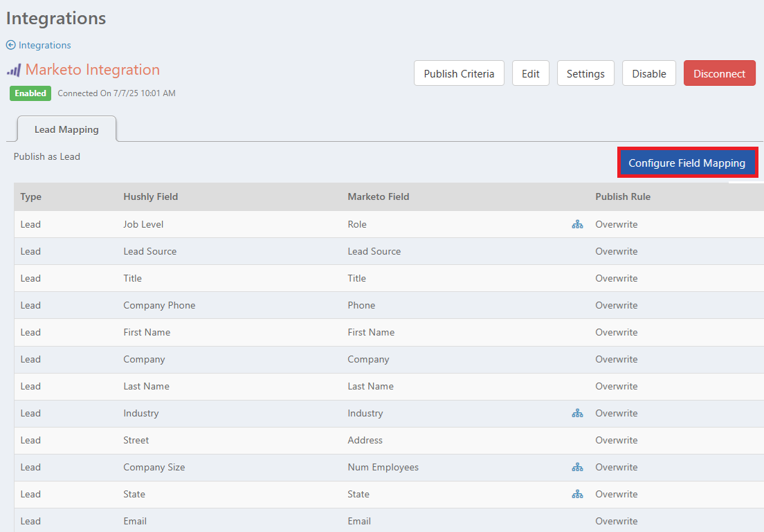This screenshot has height=532, width=764.
Task: Select Lead Source in Marketo Field column
Action: pos(374,251)
